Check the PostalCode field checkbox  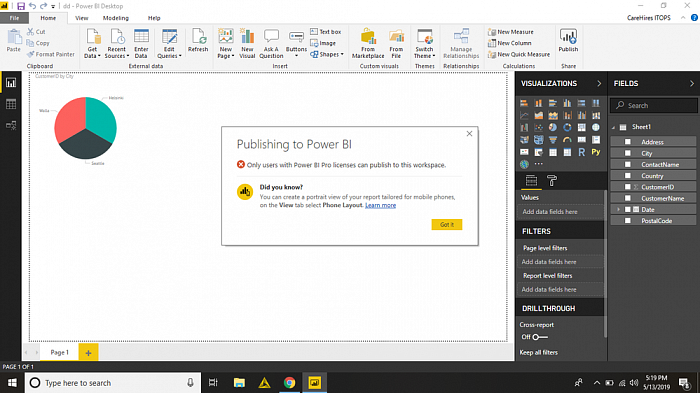click(628, 220)
